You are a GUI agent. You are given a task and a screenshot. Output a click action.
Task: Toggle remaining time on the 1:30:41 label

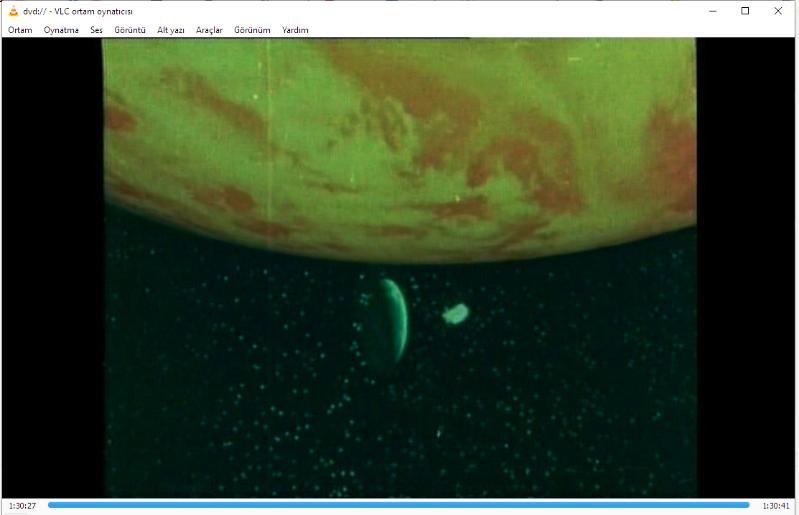click(x=776, y=506)
